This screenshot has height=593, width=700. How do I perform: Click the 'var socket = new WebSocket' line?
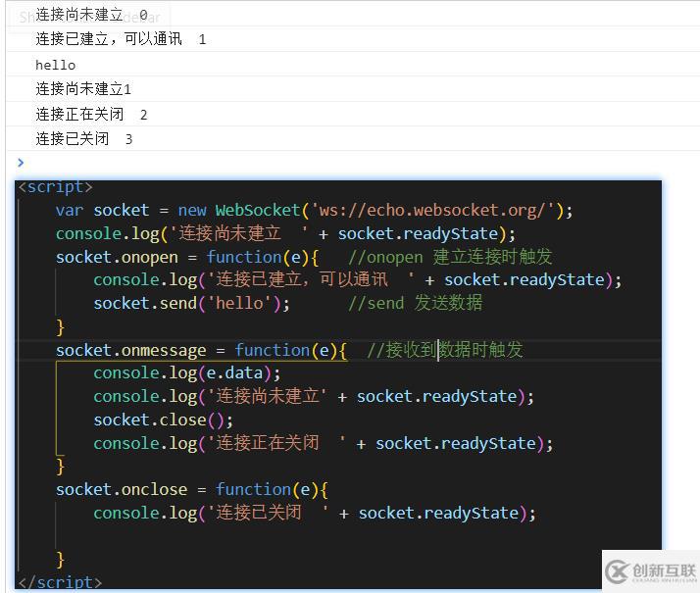(x=314, y=210)
